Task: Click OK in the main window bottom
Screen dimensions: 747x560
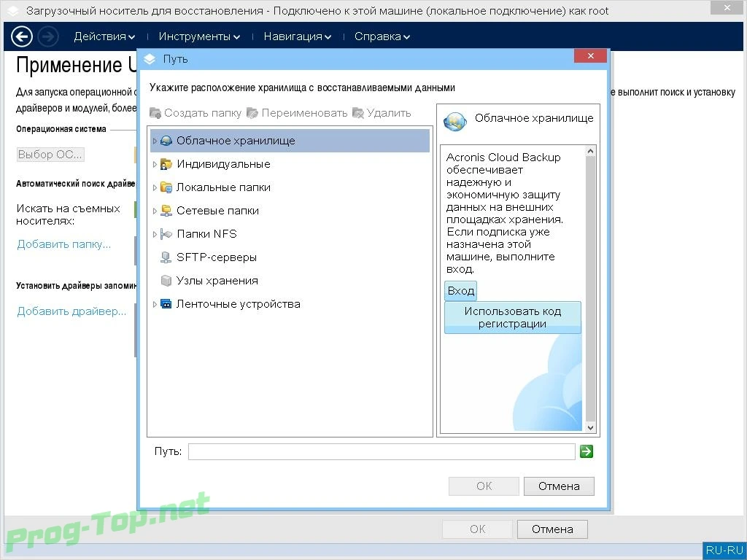Action: point(477,529)
